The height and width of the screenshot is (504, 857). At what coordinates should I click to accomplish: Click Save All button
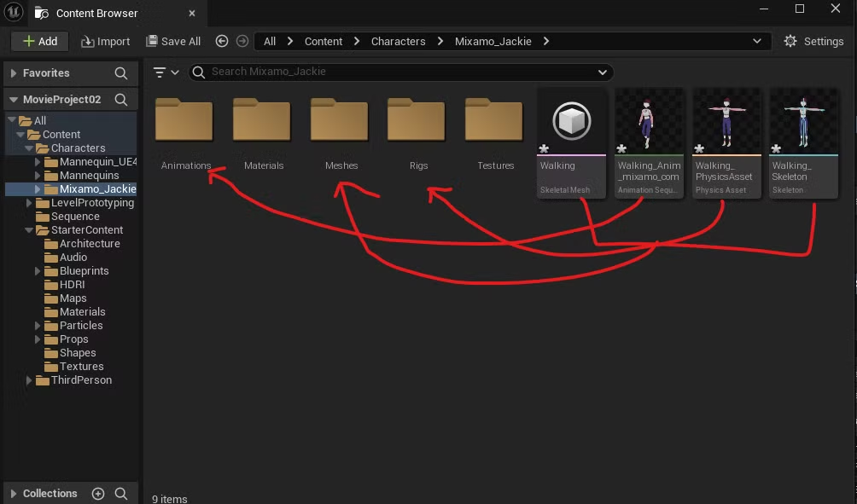173,42
